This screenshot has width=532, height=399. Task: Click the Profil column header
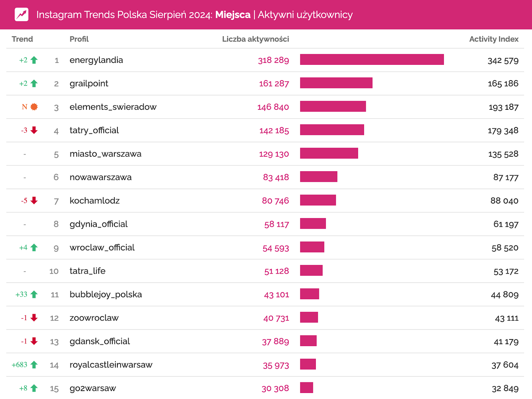pyautogui.click(x=79, y=39)
